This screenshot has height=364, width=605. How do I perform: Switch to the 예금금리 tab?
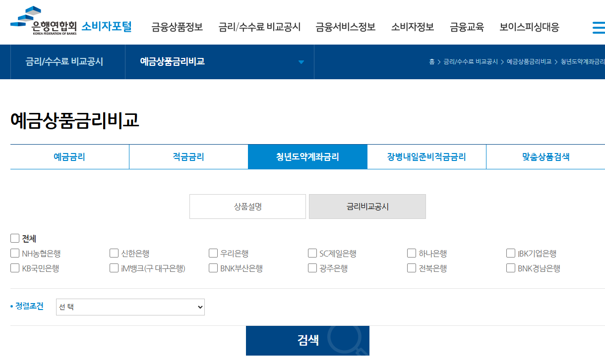[x=69, y=157]
